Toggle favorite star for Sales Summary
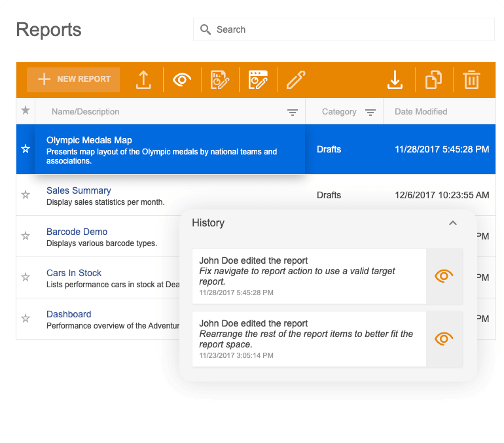The image size is (504, 443). click(26, 195)
